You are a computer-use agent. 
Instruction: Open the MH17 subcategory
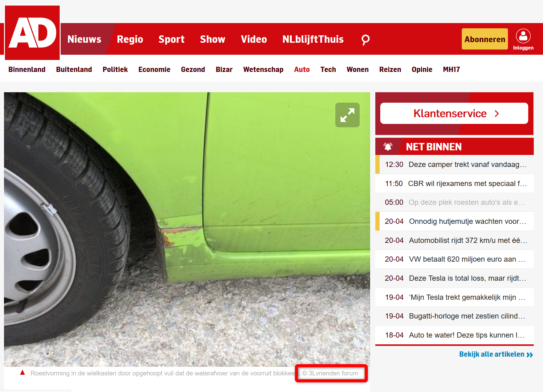(x=451, y=69)
